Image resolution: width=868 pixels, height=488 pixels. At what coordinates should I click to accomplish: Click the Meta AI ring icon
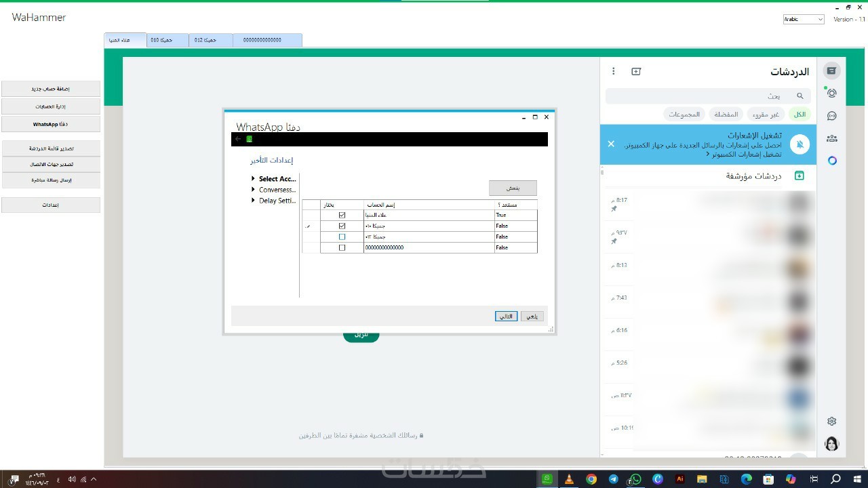point(832,161)
